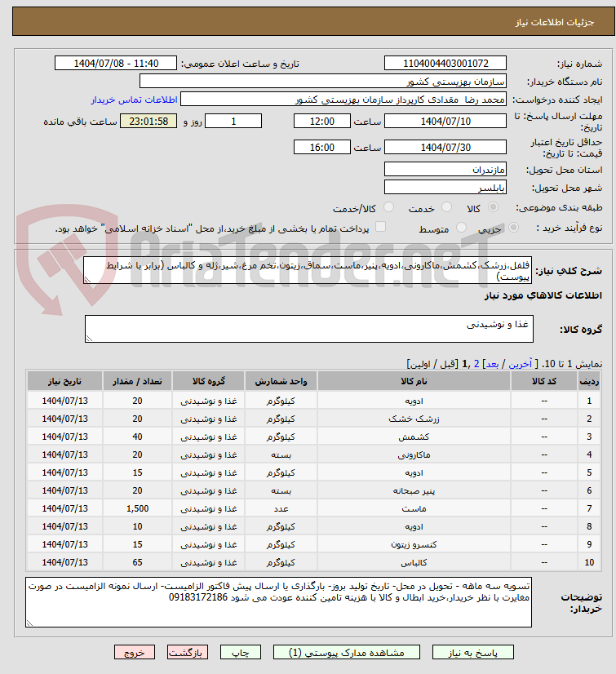This screenshot has width=616, height=674.
Task: Go to page 2 of items
Action: click(x=476, y=364)
